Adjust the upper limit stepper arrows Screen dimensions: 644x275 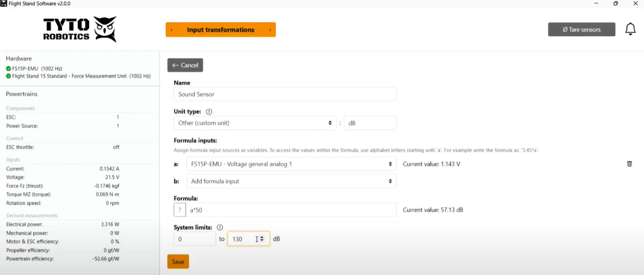click(x=262, y=239)
